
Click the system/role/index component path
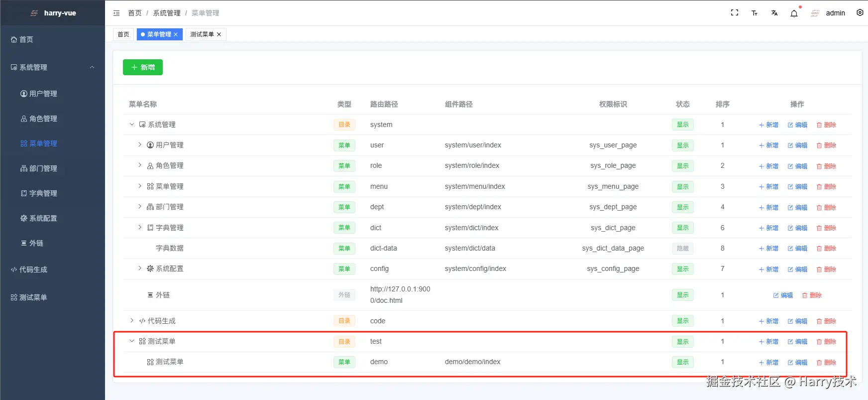(472, 165)
